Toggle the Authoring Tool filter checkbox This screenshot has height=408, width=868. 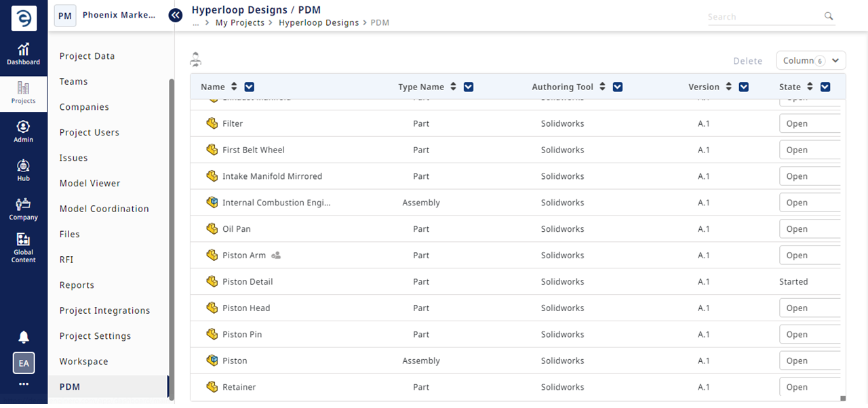[617, 87]
